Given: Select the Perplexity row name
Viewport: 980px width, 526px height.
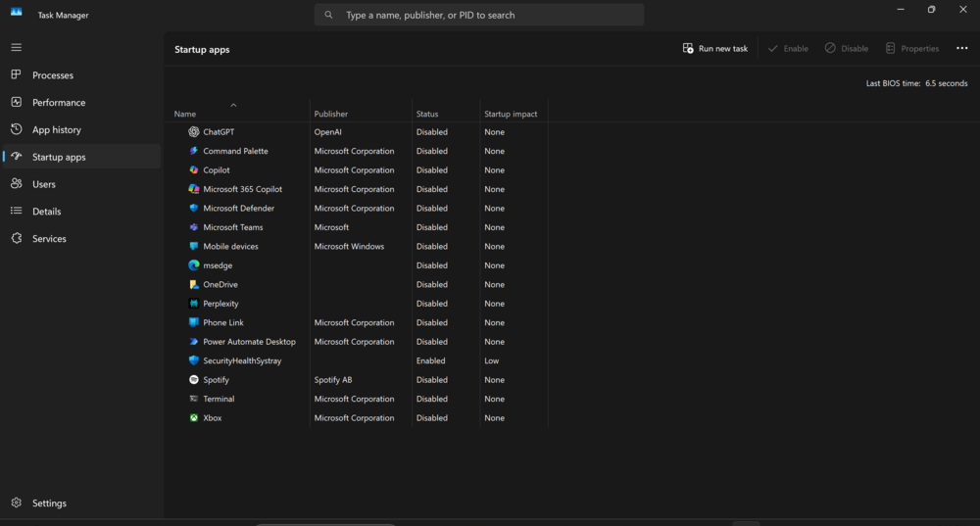Looking at the screenshot, I should click(220, 304).
